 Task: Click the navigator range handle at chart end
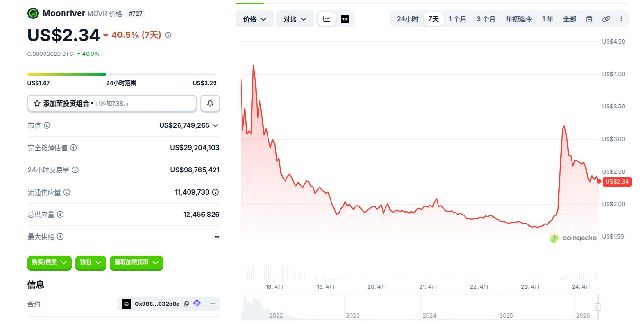pos(598,307)
